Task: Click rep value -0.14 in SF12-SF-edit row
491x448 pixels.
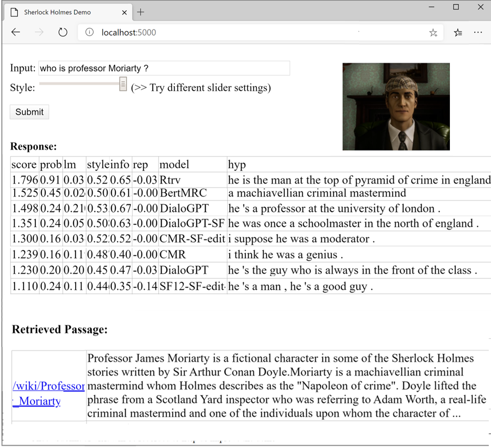Action: coord(145,286)
